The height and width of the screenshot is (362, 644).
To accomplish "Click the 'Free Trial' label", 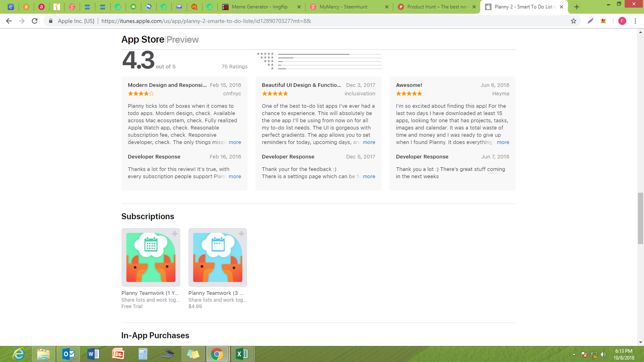I will coord(132,306).
